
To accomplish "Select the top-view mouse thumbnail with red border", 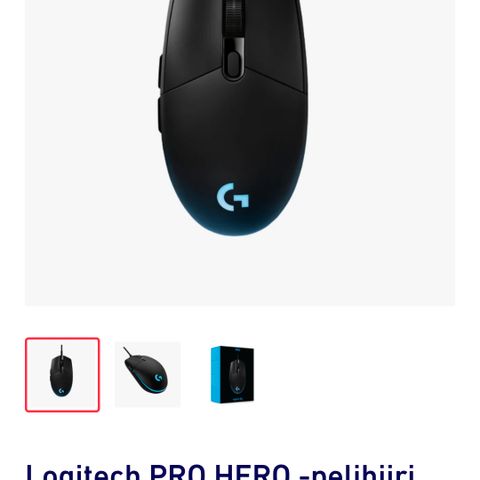I will [x=62, y=375].
